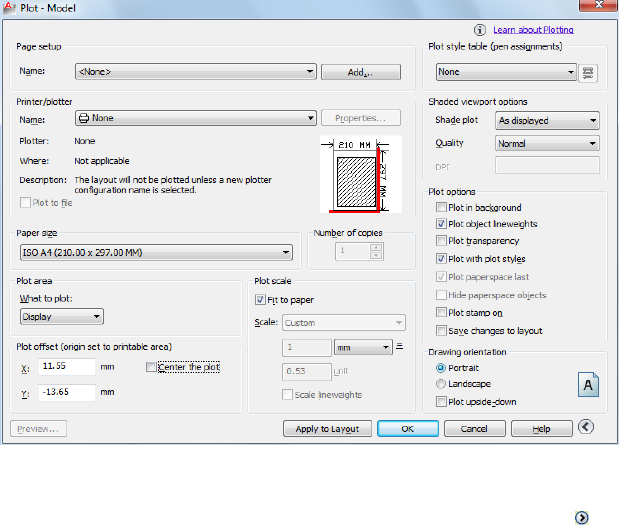Check Save changes to layout
This screenshot has width=619, height=527.
pos(441,330)
